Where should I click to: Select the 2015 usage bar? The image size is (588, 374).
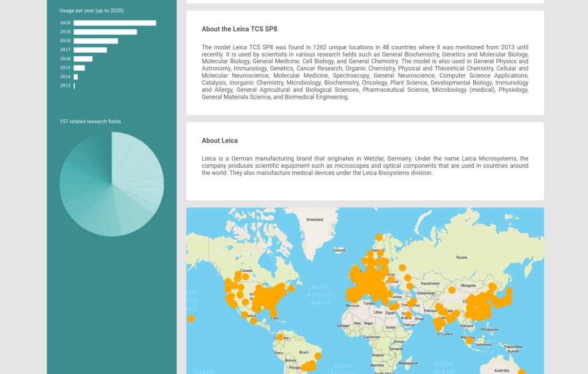click(x=79, y=68)
